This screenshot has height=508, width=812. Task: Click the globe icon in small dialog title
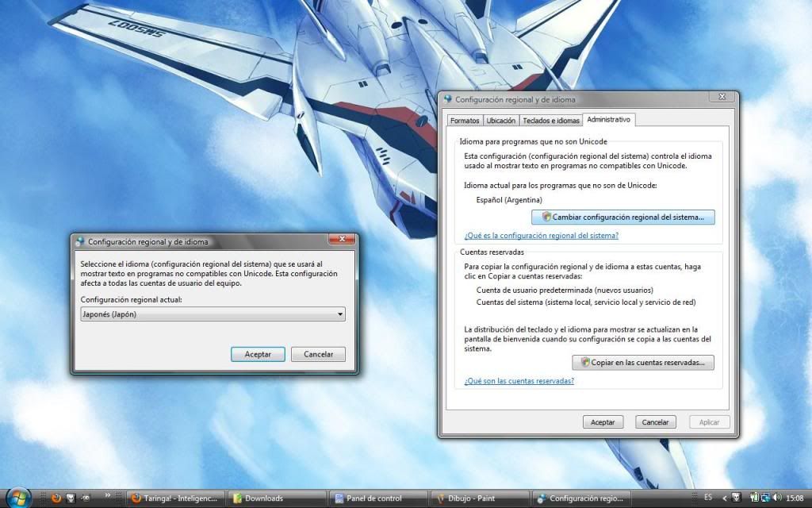80,241
